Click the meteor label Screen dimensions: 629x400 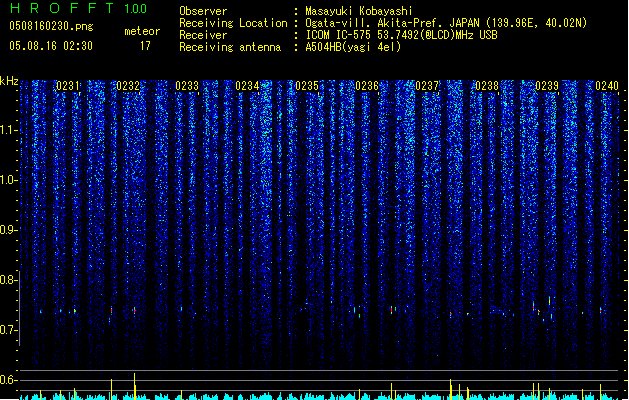click(142, 31)
